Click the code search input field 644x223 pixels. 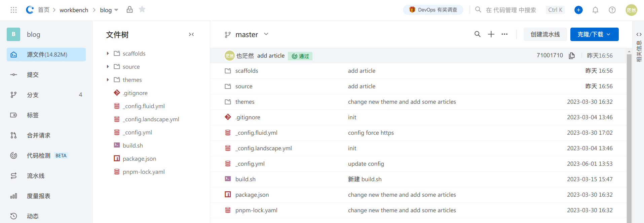tap(511, 10)
